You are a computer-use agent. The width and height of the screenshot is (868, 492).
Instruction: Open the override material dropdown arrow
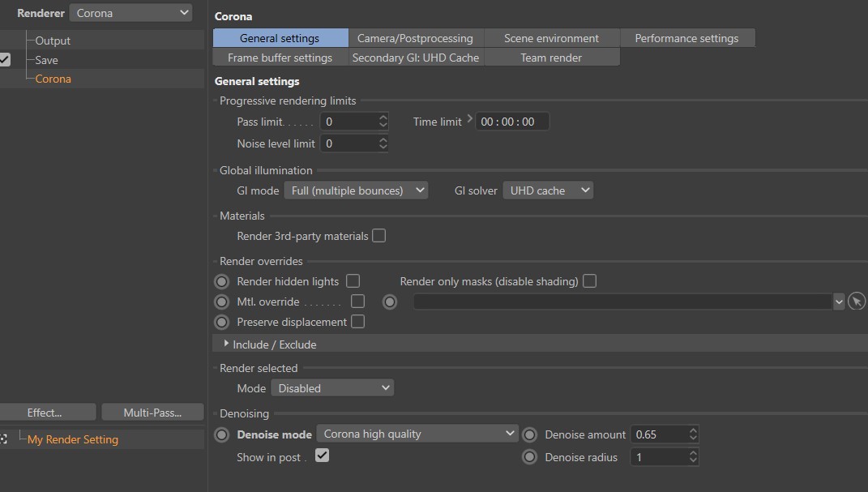tap(839, 302)
